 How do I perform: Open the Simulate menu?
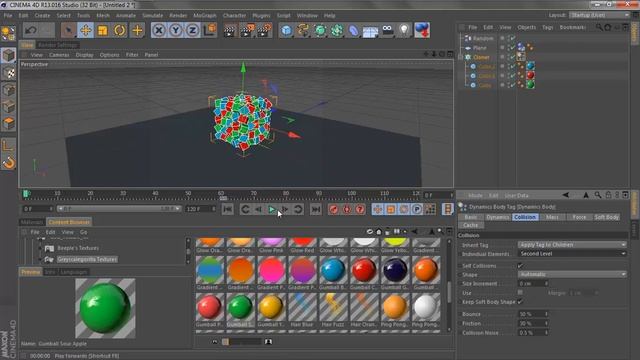(x=152, y=16)
